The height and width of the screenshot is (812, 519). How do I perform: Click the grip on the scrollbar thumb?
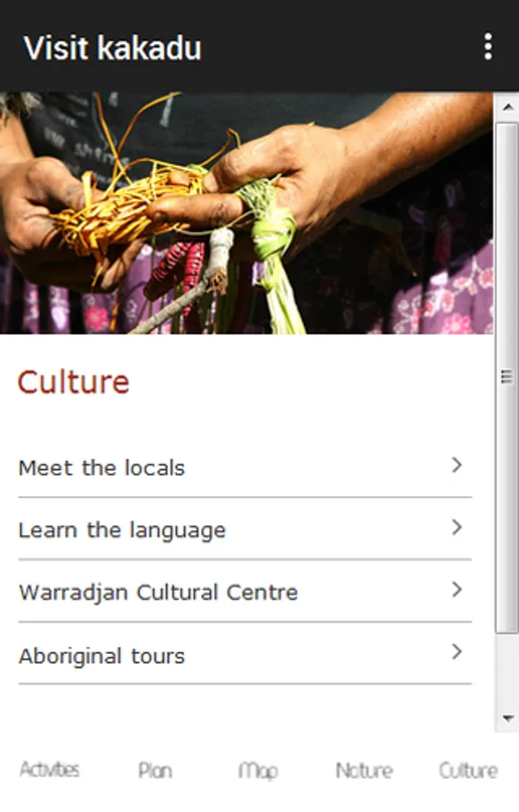tap(507, 376)
